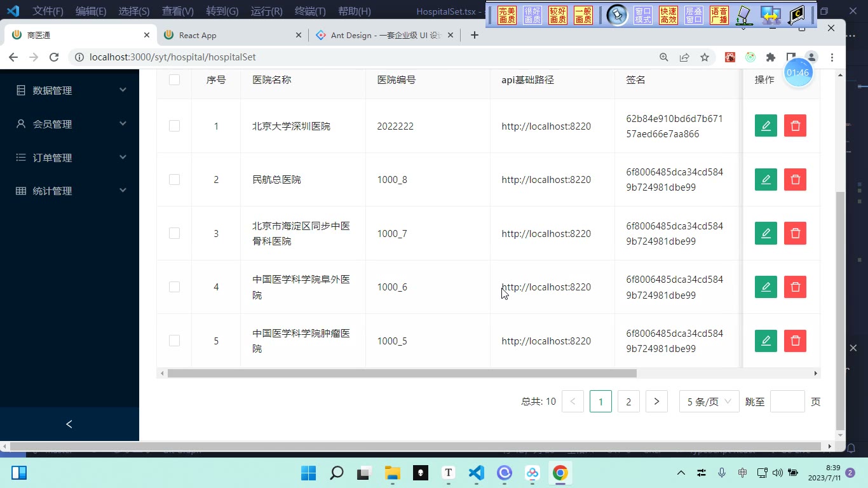Go to page 2 of the table
This screenshot has width=868, height=488.
pos(628,402)
